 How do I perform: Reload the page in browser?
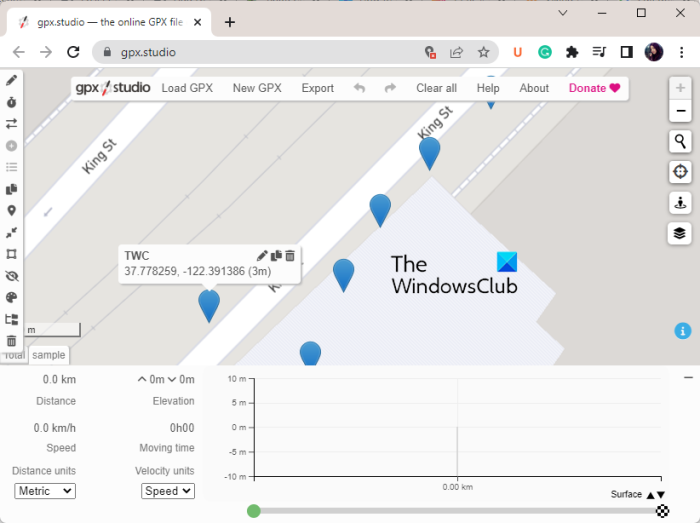pyautogui.click(x=73, y=52)
